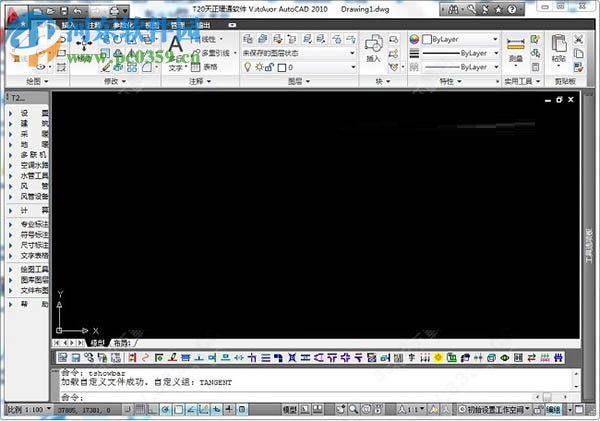Click the lineweight icon in properties panel

[414, 53]
